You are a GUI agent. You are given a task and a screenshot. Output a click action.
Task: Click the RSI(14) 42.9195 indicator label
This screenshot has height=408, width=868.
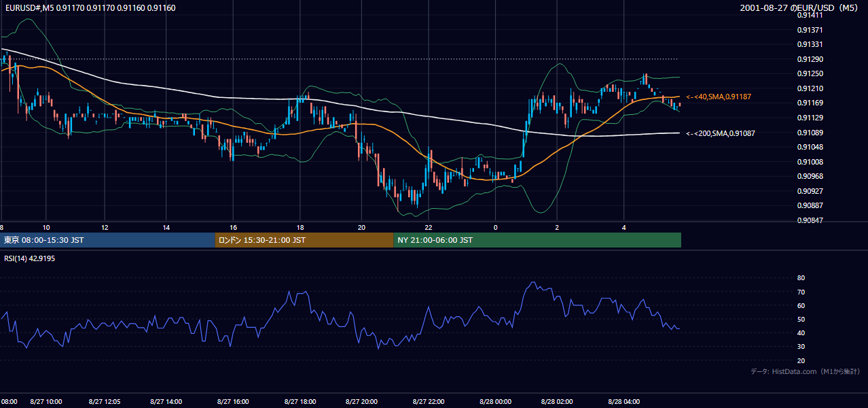coord(29,258)
